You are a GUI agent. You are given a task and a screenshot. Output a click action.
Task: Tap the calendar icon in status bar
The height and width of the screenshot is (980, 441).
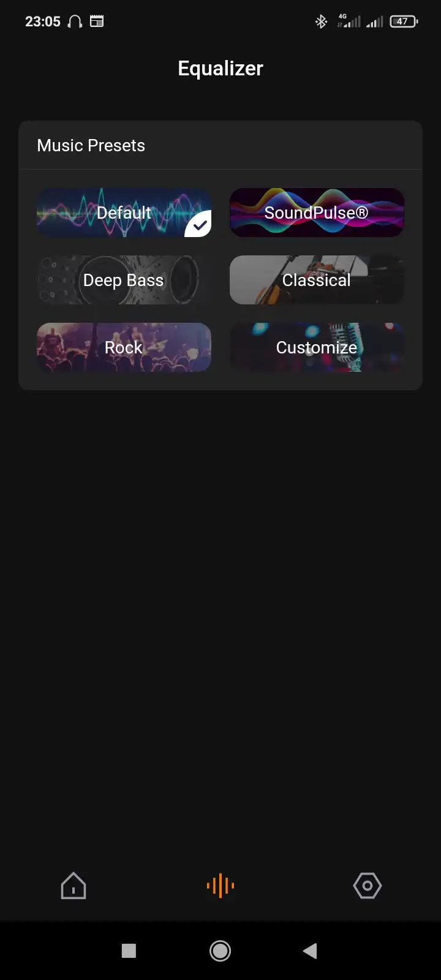pyautogui.click(x=97, y=21)
